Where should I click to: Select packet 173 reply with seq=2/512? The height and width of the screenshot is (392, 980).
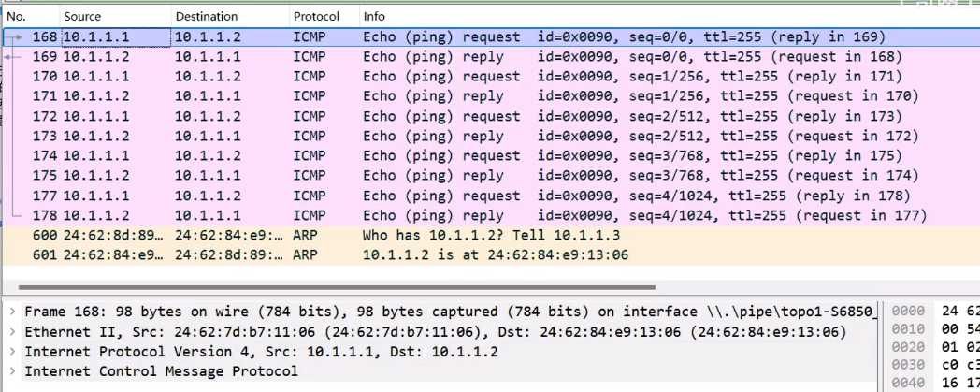click(491, 137)
